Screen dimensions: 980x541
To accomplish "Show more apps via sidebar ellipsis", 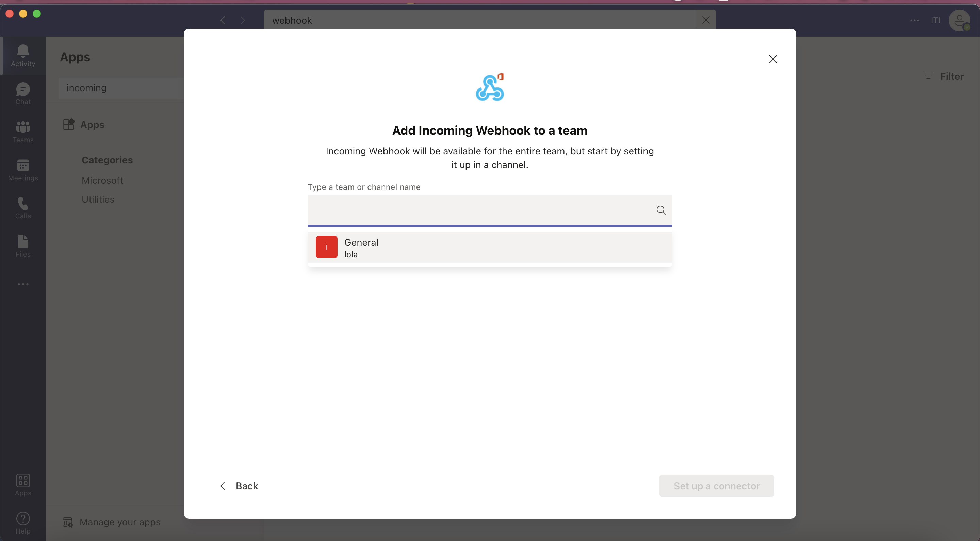I will tap(23, 284).
